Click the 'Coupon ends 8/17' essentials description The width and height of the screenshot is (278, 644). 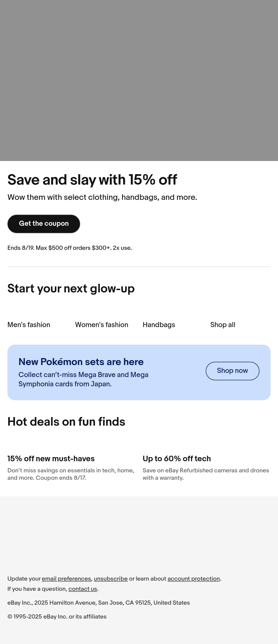pyautogui.click(x=71, y=474)
